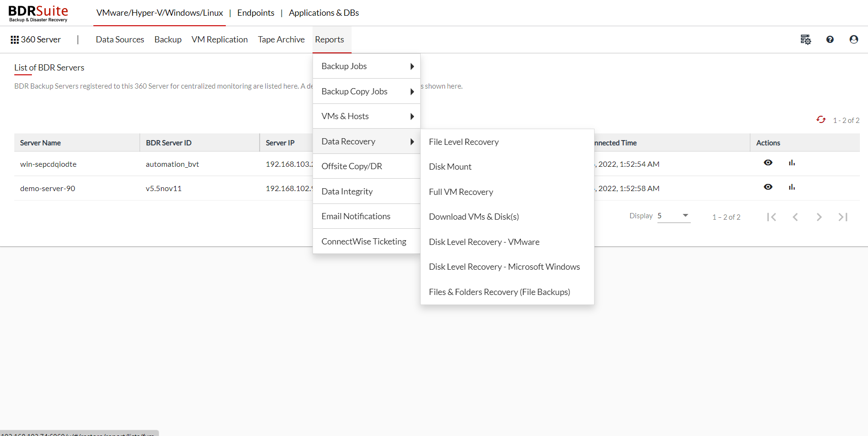Expand Data Recovery submenu
Image resolution: width=868 pixels, height=436 pixels.
pyautogui.click(x=366, y=142)
